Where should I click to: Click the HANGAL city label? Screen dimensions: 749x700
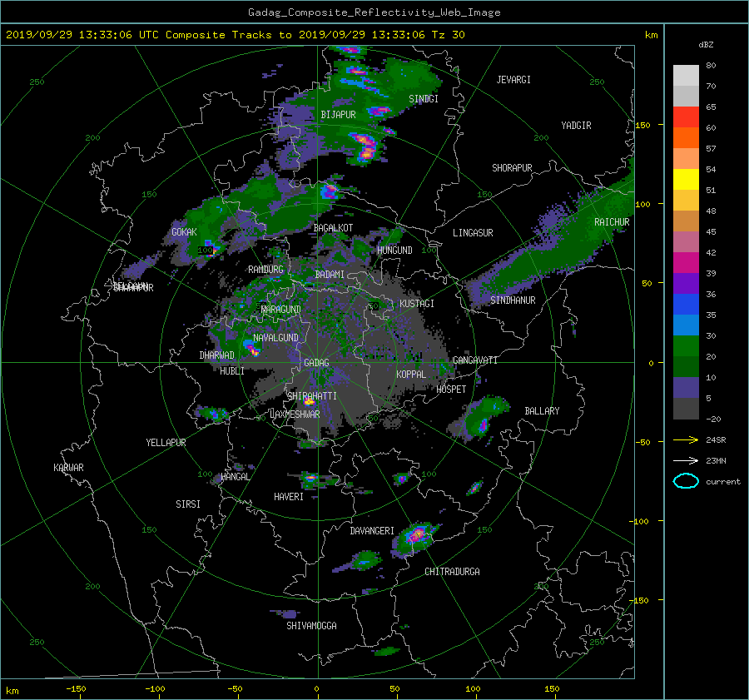pyautogui.click(x=235, y=477)
